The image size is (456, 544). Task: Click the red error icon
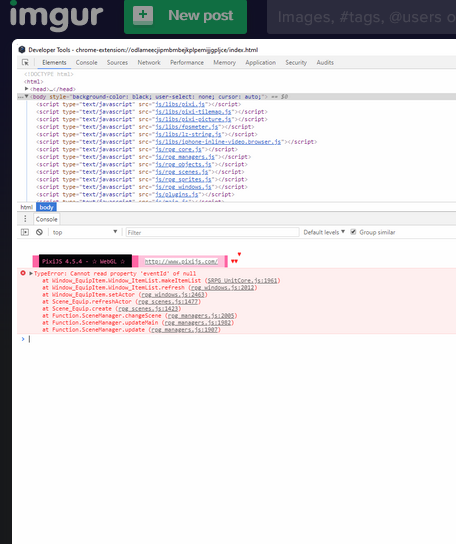click(23, 273)
